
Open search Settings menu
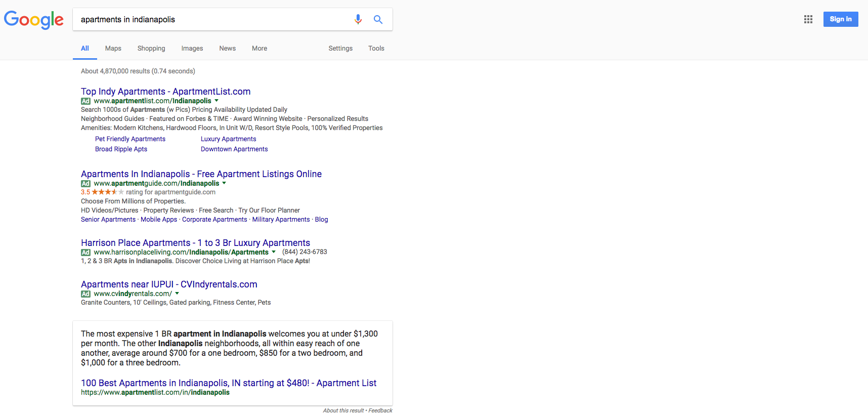[x=340, y=49]
